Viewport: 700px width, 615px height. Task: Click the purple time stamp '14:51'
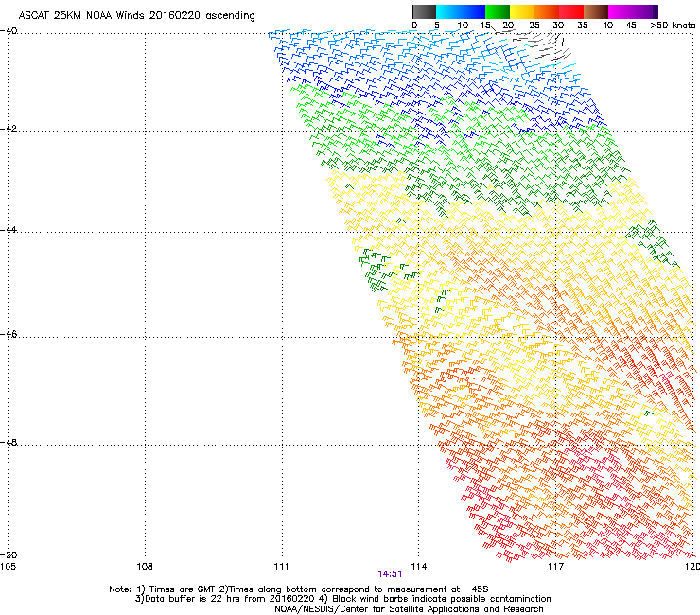(x=390, y=574)
